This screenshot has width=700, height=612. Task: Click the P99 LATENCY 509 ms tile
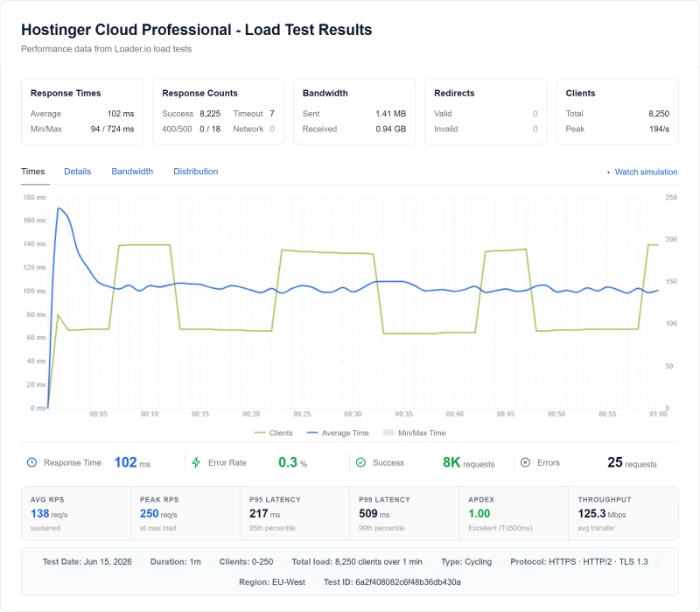(x=404, y=513)
